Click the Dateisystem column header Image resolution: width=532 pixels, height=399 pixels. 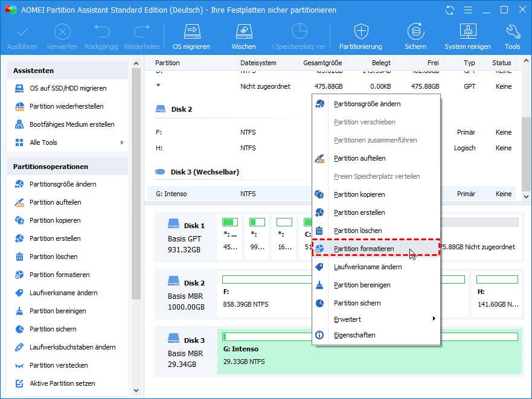tap(258, 63)
